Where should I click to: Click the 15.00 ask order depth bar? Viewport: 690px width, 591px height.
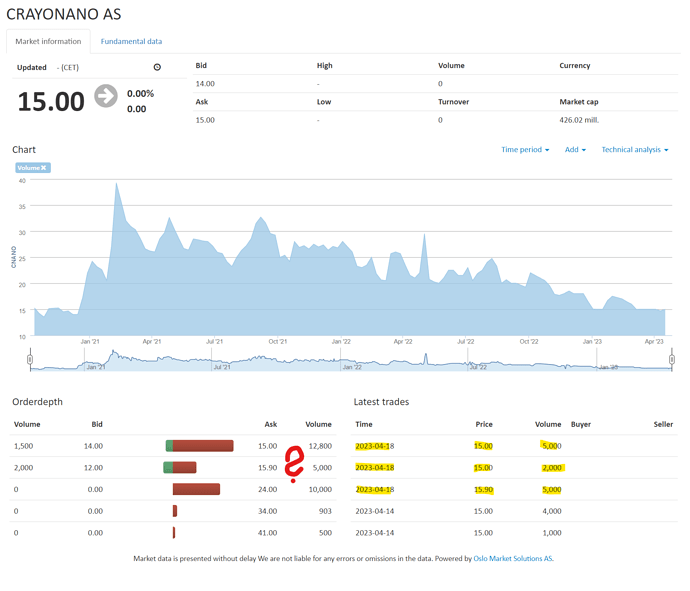(x=203, y=446)
